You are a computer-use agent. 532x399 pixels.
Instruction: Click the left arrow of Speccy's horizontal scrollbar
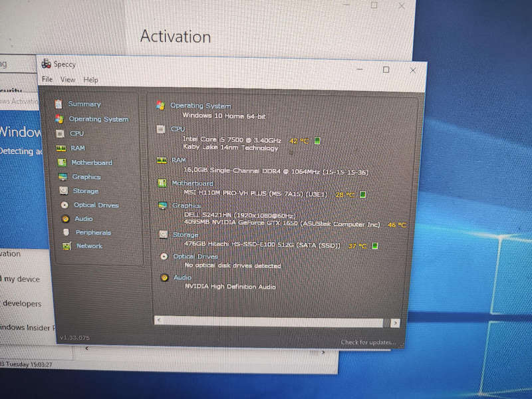pos(159,320)
